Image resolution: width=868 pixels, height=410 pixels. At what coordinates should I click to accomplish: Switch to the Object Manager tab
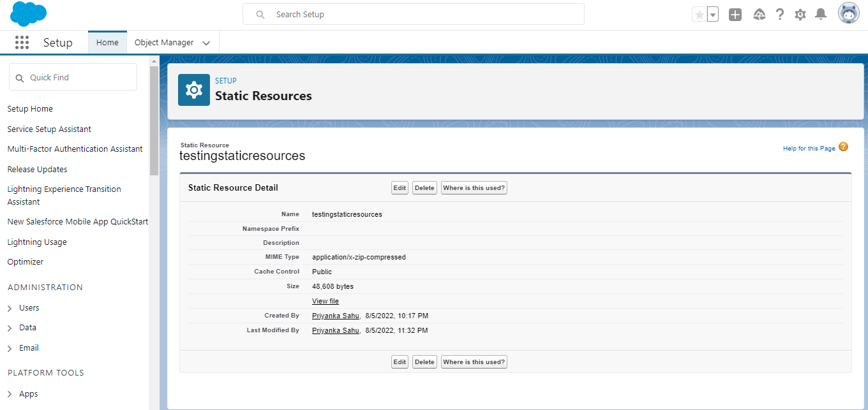164,43
